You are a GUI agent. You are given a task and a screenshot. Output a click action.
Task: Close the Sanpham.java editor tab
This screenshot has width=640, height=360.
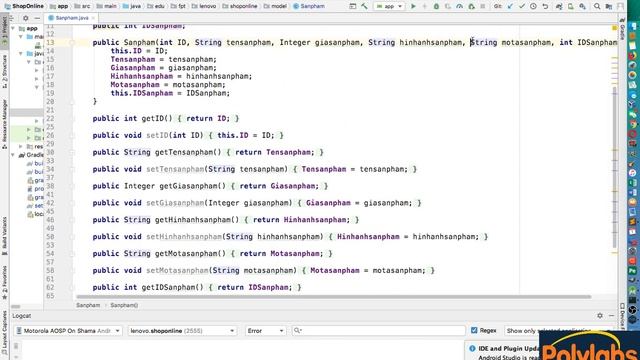tap(93, 18)
